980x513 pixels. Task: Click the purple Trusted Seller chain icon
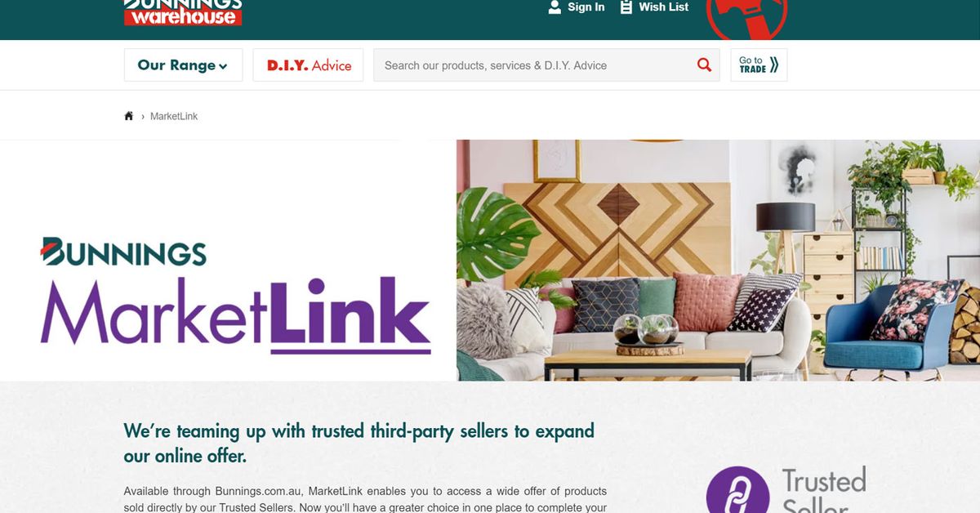point(737,492)
